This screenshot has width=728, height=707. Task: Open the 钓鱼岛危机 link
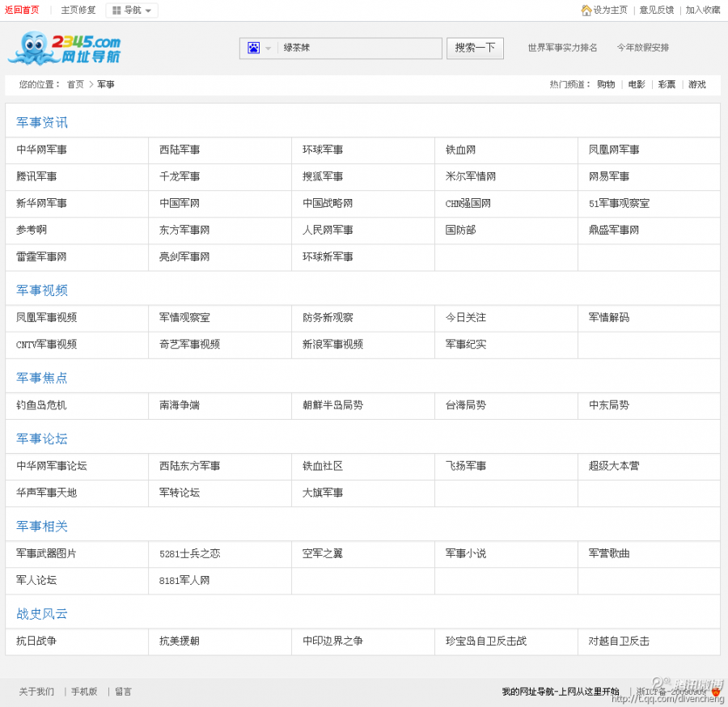pyautogui.click(x=41, y=405)
